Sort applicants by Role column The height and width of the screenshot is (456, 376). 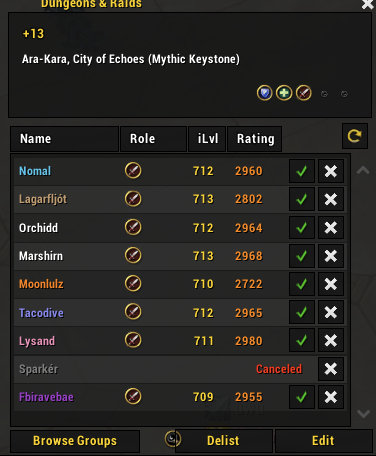tap(153, 139)
